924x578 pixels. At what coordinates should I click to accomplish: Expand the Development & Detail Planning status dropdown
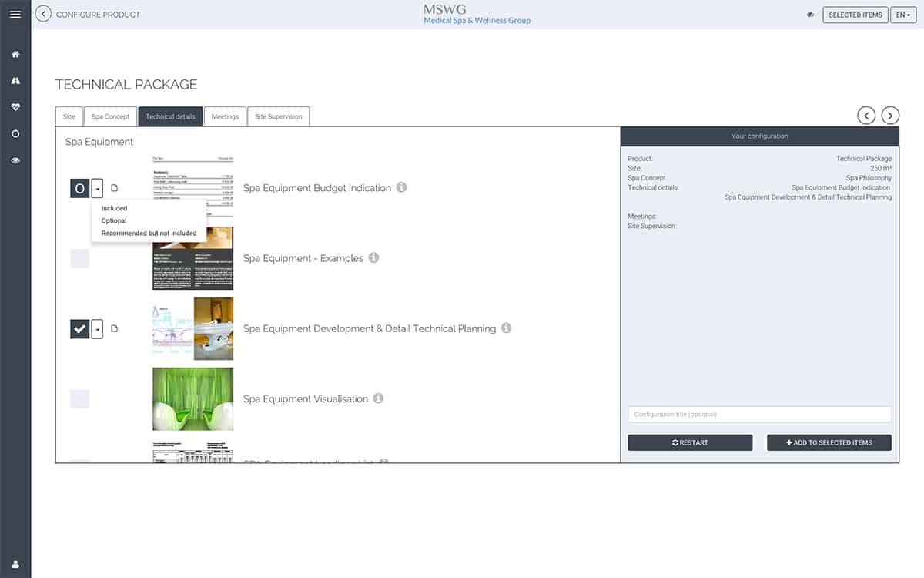(97, 328)
